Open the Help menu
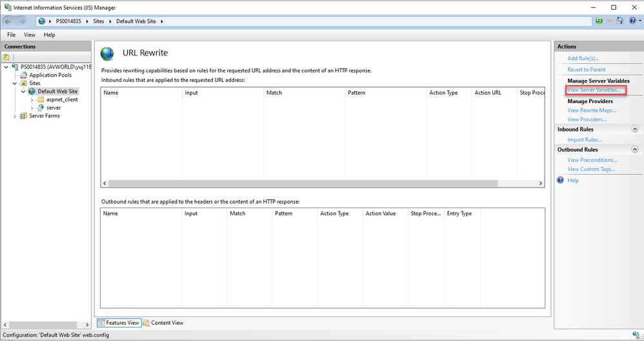 click(x=49, y=35)
